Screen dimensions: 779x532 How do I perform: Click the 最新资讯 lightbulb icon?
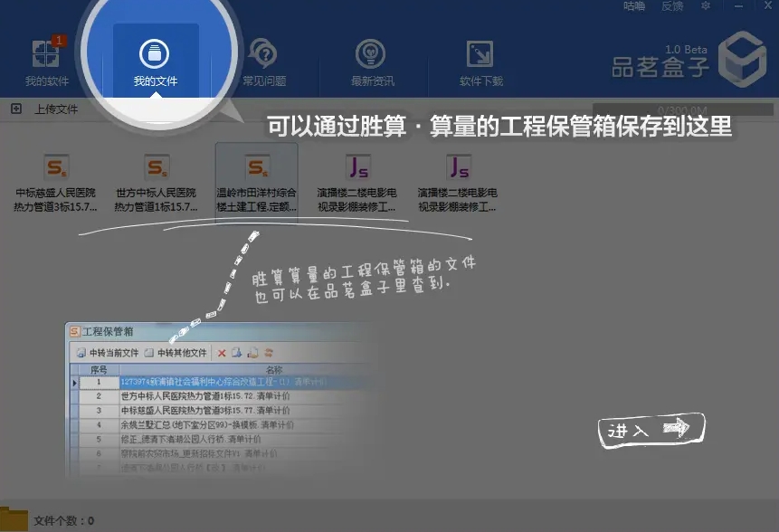tap(372, 54)
